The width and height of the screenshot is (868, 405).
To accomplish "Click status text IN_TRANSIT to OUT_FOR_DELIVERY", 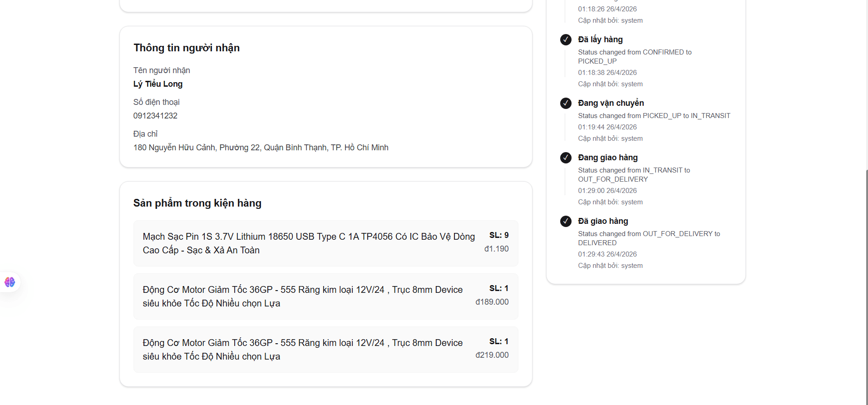I will click(634, 175).
